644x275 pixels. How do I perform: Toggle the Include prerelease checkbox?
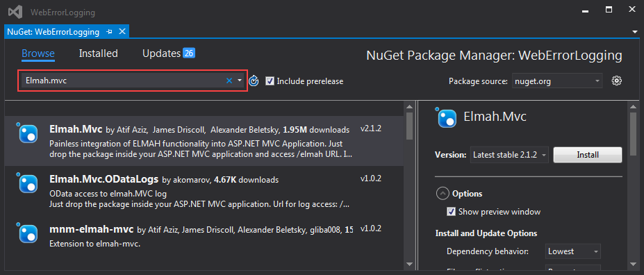click(270, 81)
